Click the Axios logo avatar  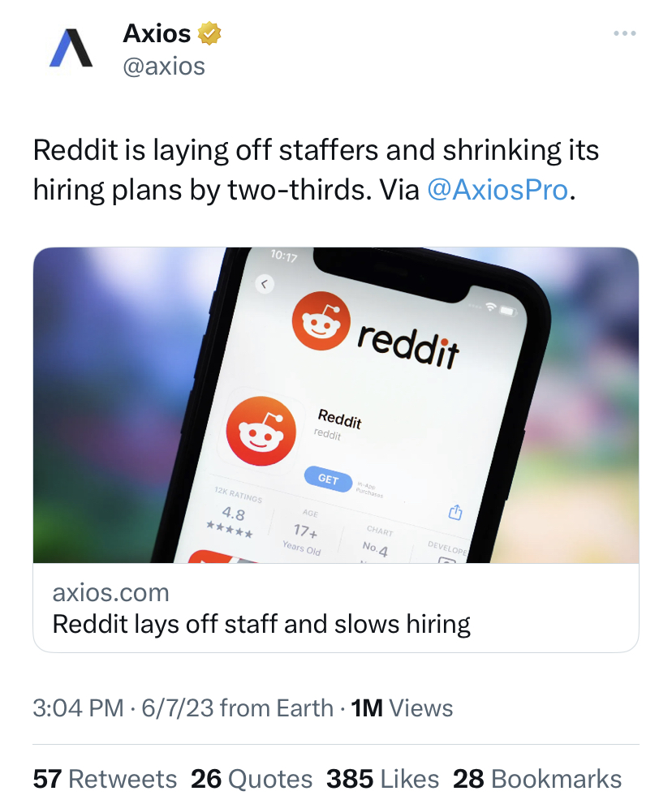71,48
